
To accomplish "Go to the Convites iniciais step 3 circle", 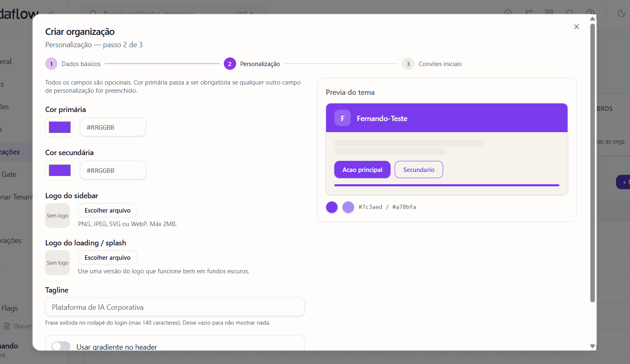I will 408,64.
